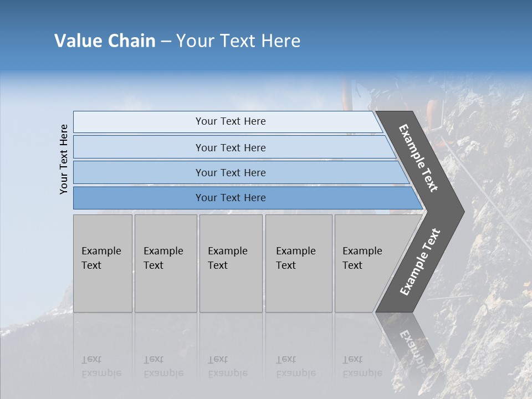
Task: Select the "Your Text Here" part of the title
Action: (238, 41)
